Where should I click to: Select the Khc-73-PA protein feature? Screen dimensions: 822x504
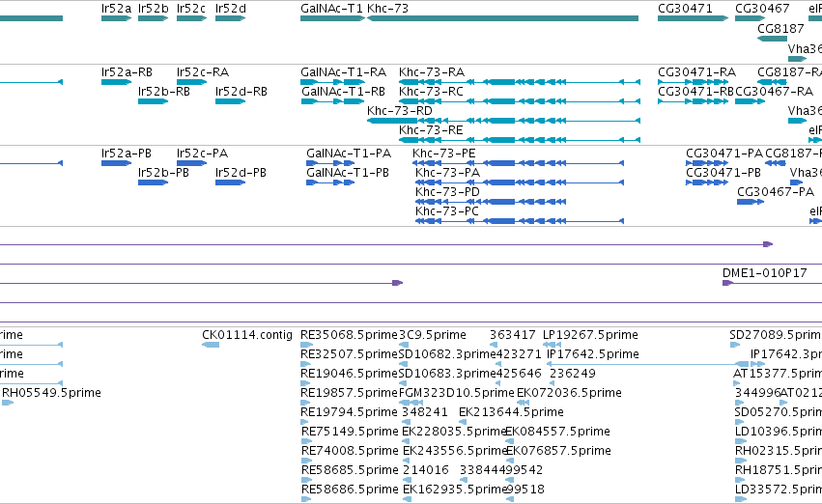coord(520,182)
